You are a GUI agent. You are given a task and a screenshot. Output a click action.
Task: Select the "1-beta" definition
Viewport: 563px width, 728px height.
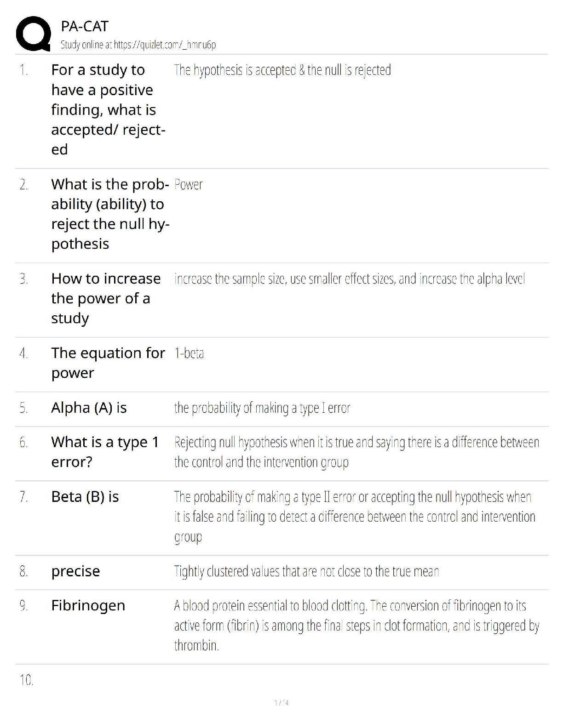click(189, 353)
